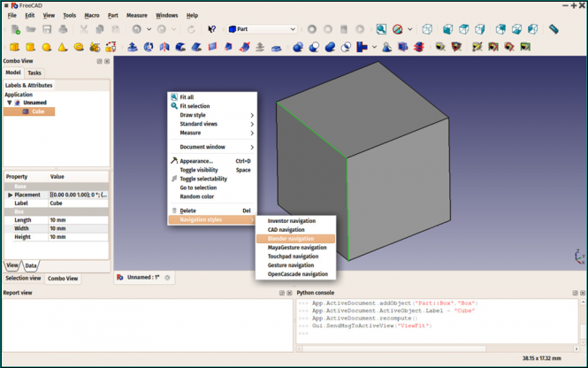The width and height of the screenshot is (588, 368).
Task: Click the Cone primitive toolbar icon
Action: [x=63, y=47]
